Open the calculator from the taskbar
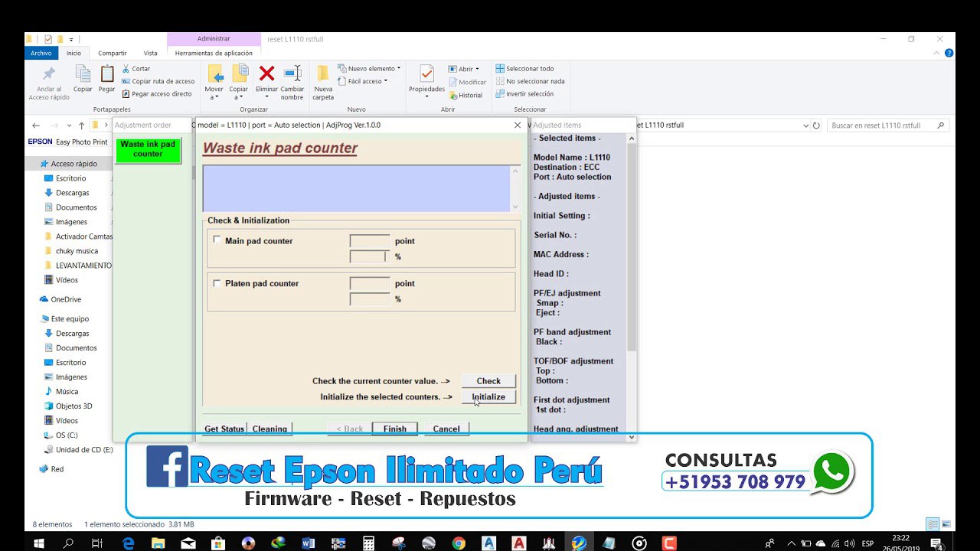The image size is (980, 551). (368, 543)
